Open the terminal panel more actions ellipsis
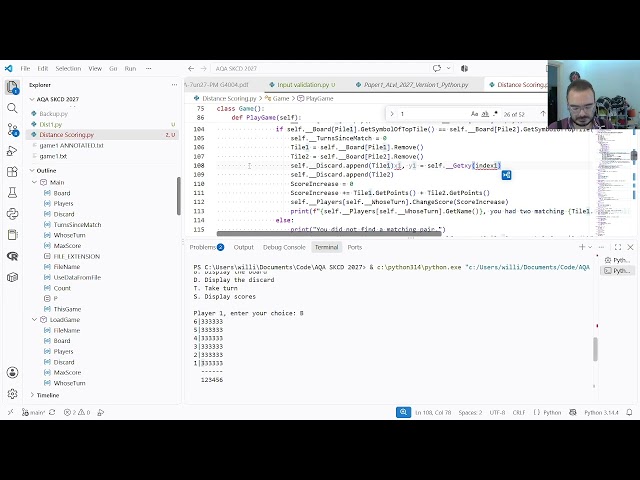The width and height of the screenshot is (640, 480). (x=601, y=247)
